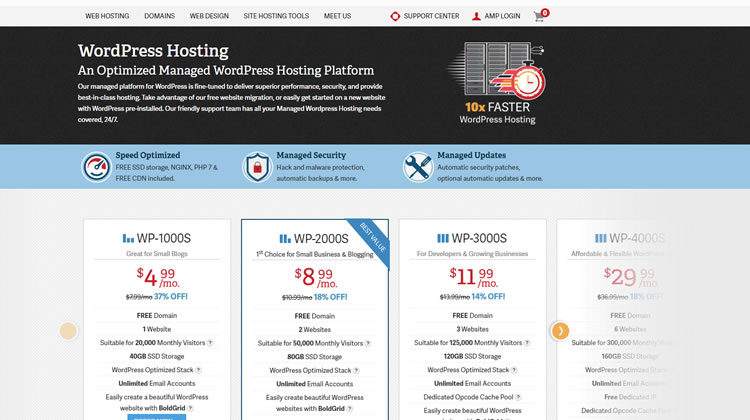750x420 pixels.
Task: Click the AMP Login link
Action: pos(502,16)
